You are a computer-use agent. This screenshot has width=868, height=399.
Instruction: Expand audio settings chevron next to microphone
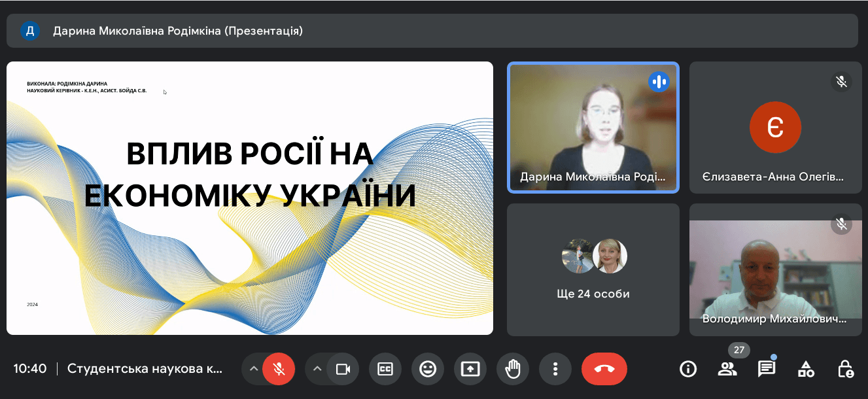(253, 369)
